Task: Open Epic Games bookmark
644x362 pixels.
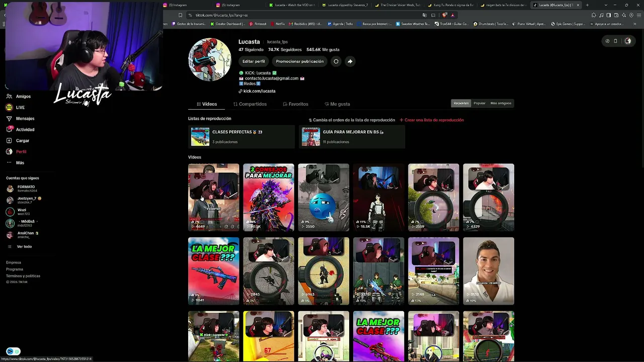Action: click(568, 24)
